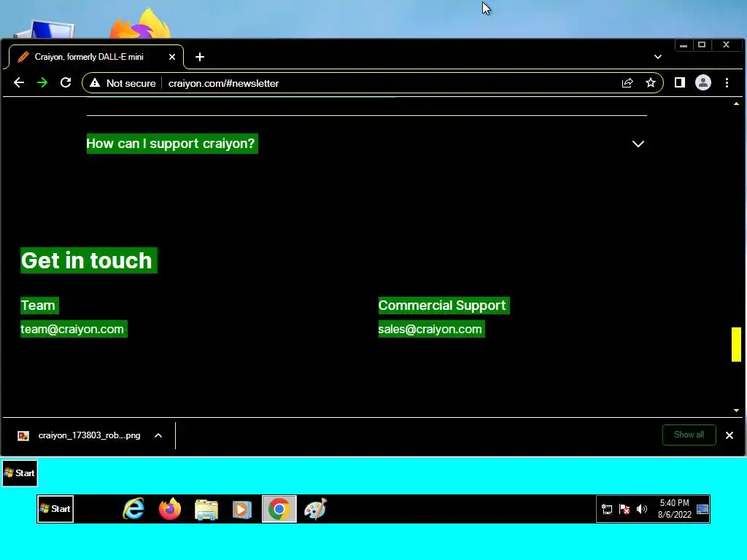Click the How can I support craiyon? question
The height and width of the screenshot is (560, 747).
click(x=172, y=144)
